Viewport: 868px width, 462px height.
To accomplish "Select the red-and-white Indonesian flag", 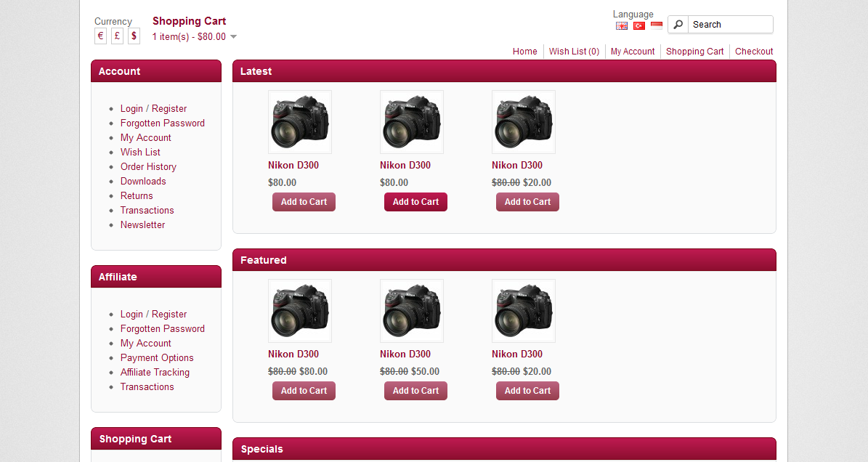I will (657, 25).
